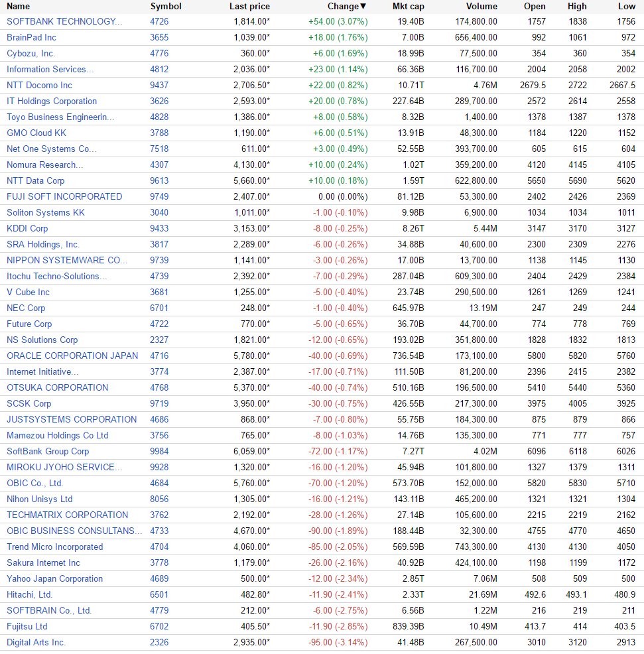Screen dimensions: 644x654
Task: Open the Trend Micro Incorporated link
Action: [x=54, y=547]
